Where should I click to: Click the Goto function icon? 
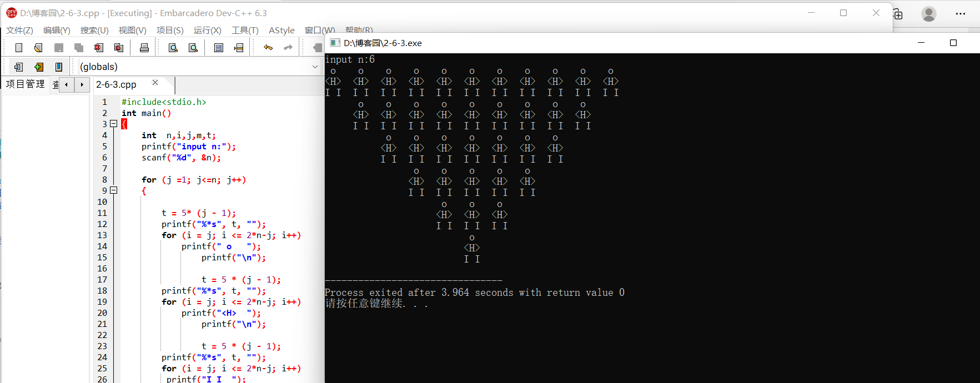219,48
